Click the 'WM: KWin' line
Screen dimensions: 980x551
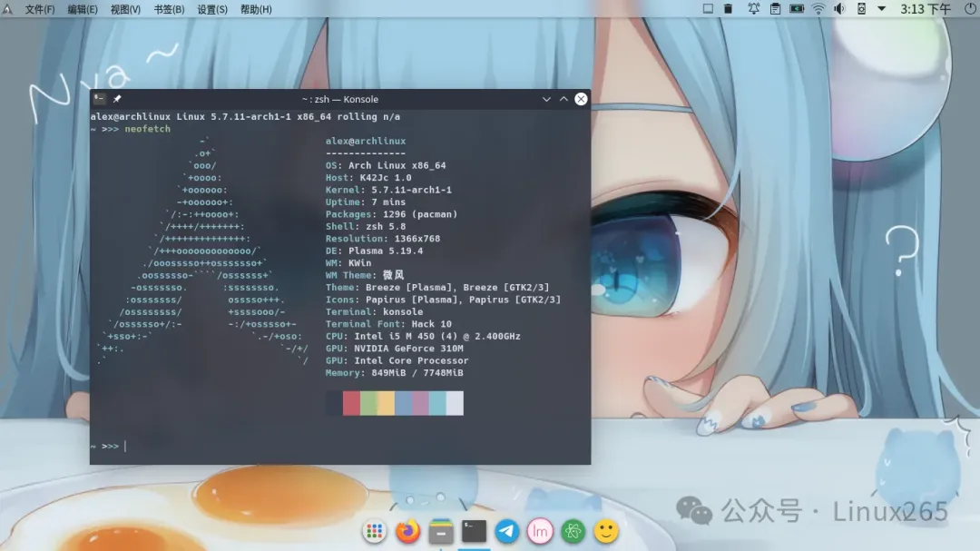348,263
